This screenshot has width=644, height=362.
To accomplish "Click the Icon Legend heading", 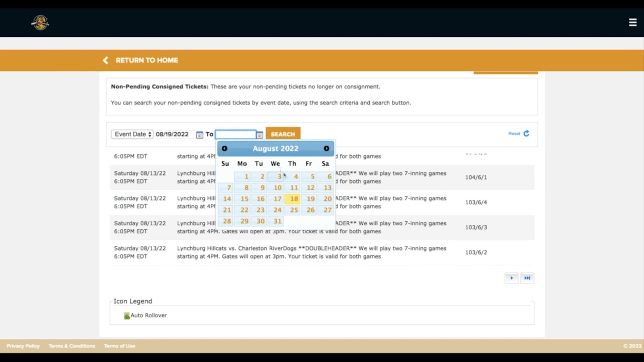I will point(133,301).
